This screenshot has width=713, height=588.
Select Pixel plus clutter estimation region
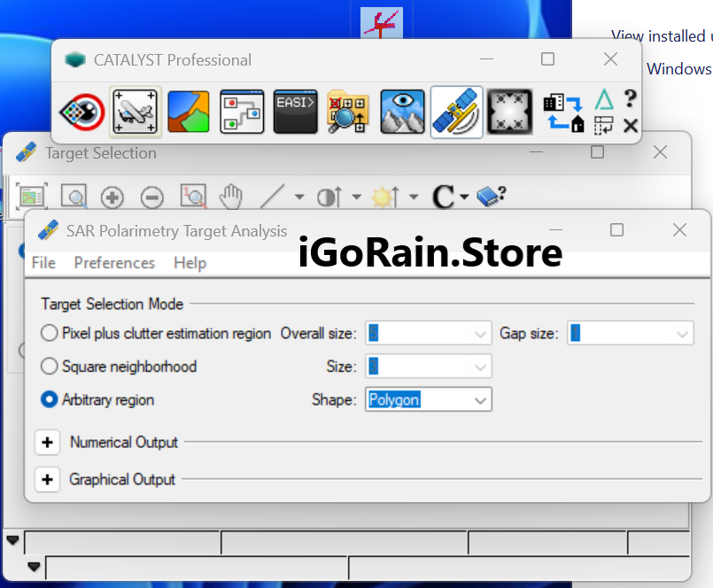[49, 333]
